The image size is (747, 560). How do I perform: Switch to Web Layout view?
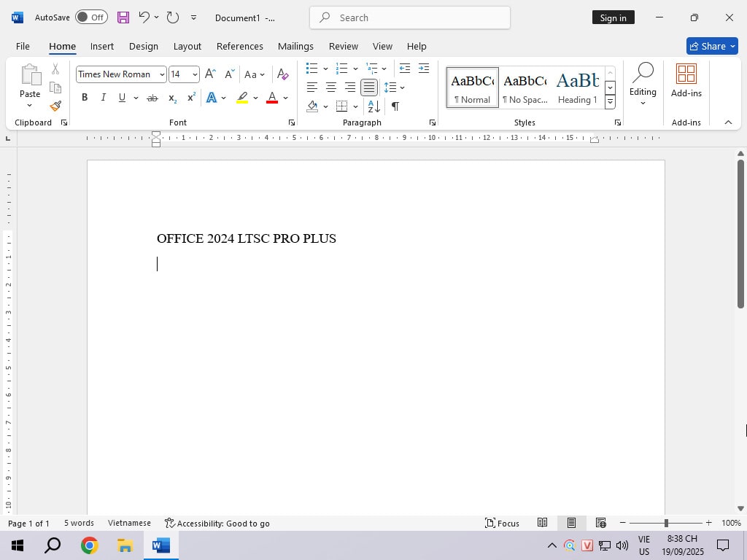(x=601, y=523)
